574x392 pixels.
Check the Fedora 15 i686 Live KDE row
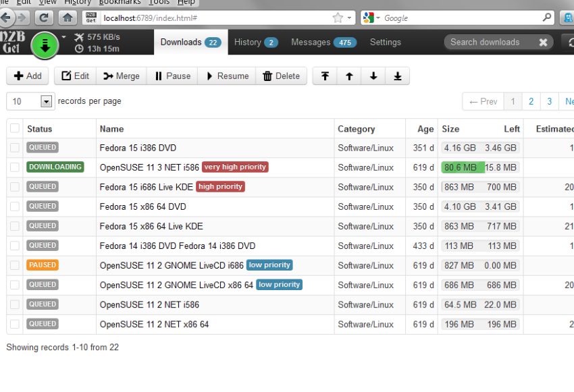pos(15,187)
